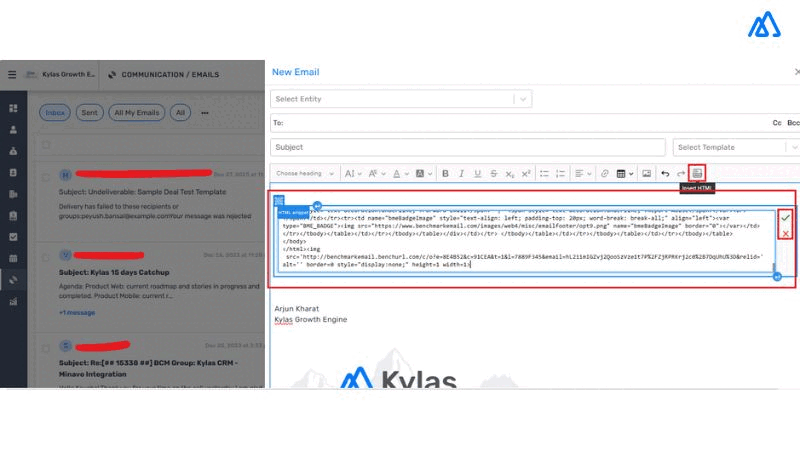This screenshot has width=800, height=450.
Task: Insert an image into the email
Action: point(646,173)
